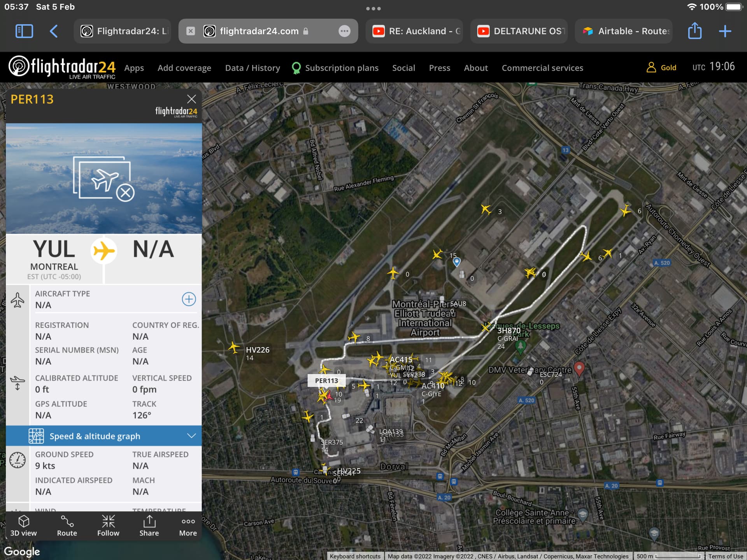Open the Data / History menu
This screenshot has width=747, height=560.
click(253, 68)
